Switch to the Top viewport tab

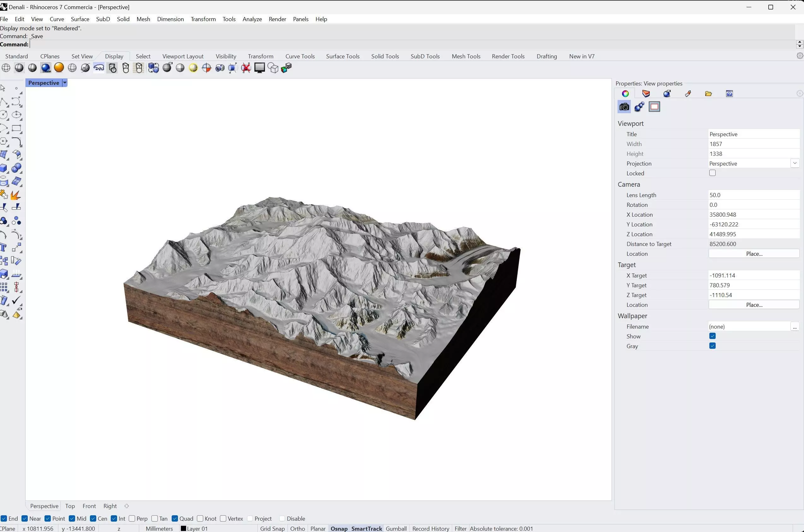pos(70,506)
